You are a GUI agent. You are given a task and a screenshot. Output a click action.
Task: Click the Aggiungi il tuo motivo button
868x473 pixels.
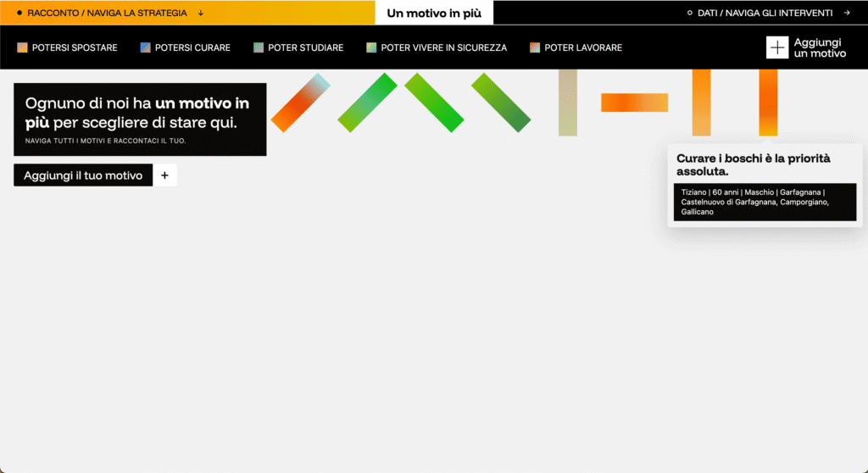[83, 175]
